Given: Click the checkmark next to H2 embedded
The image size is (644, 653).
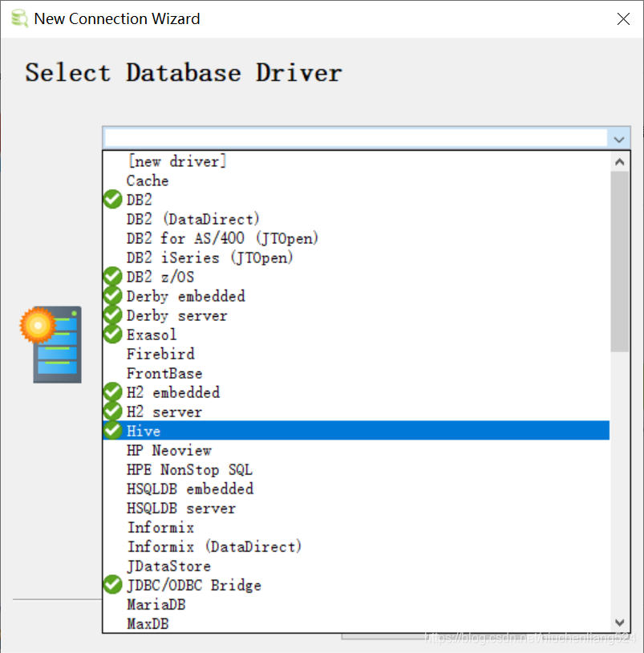Looking at the screenshot, I should (x=111, y=391).
